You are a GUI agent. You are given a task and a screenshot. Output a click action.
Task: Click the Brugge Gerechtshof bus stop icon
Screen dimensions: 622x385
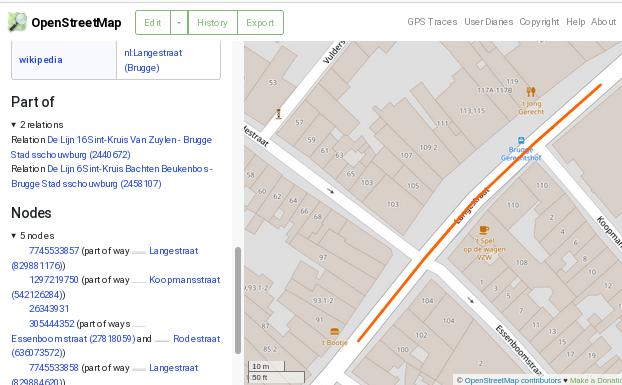coord(521,140)
